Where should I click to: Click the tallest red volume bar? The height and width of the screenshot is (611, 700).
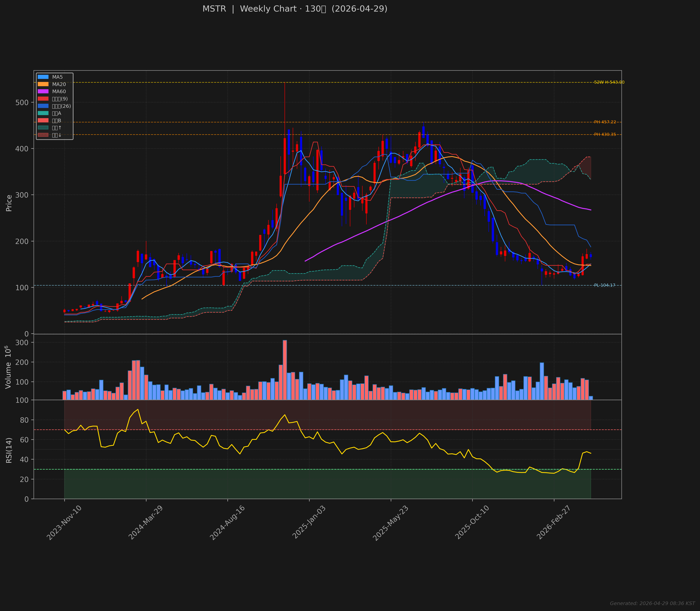tap(284, 370)
